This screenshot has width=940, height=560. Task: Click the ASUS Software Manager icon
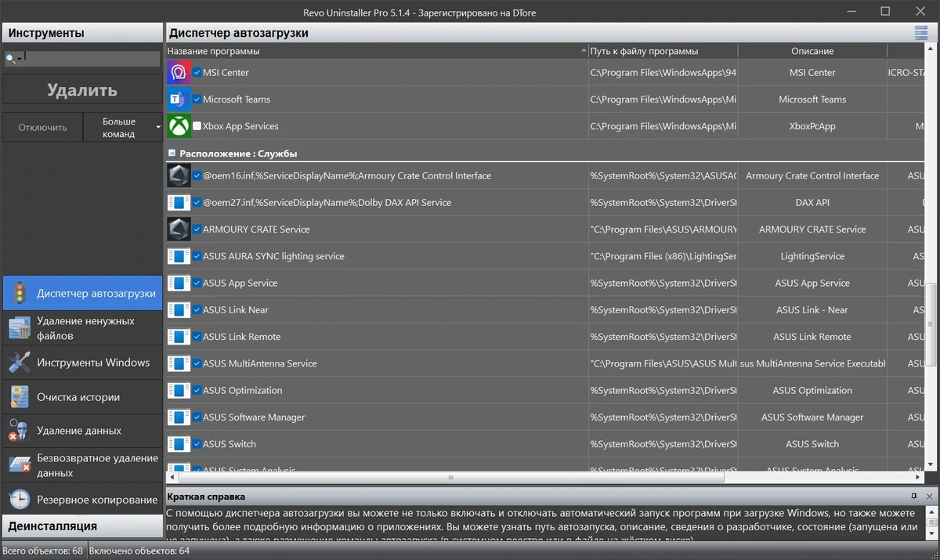tap(179, 417)
